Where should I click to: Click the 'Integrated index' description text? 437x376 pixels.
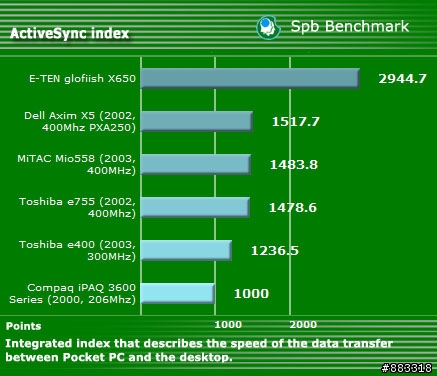[x=199, y=350]
